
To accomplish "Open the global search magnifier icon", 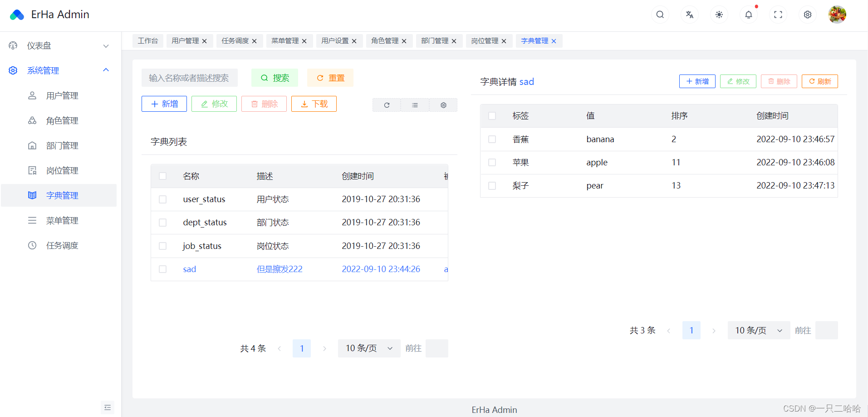I will pyautogui.click(x=660, y=14).
